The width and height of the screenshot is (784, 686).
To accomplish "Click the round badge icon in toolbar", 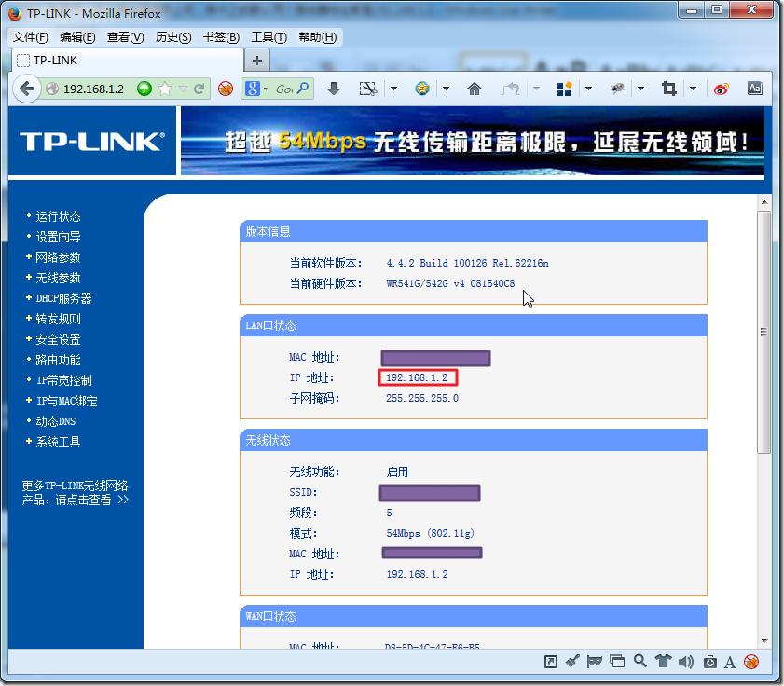I will pos(422,89).
